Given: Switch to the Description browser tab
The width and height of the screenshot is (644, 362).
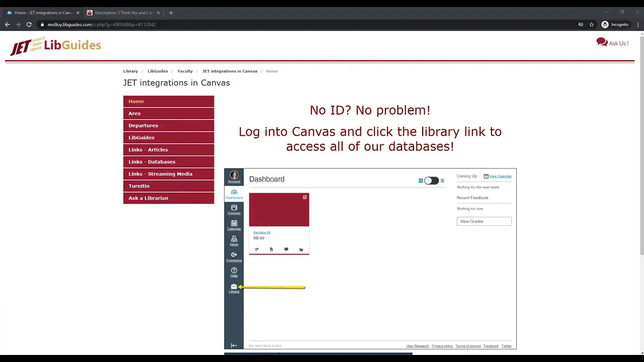Looking at the screenshot, I should pos(124,13).
